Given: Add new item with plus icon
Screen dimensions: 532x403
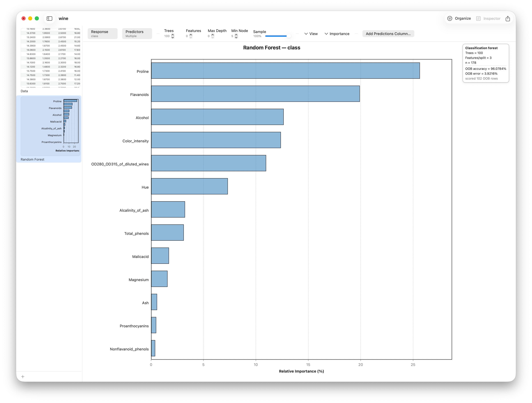Looking at the screenshot, I should coord(23,377).
